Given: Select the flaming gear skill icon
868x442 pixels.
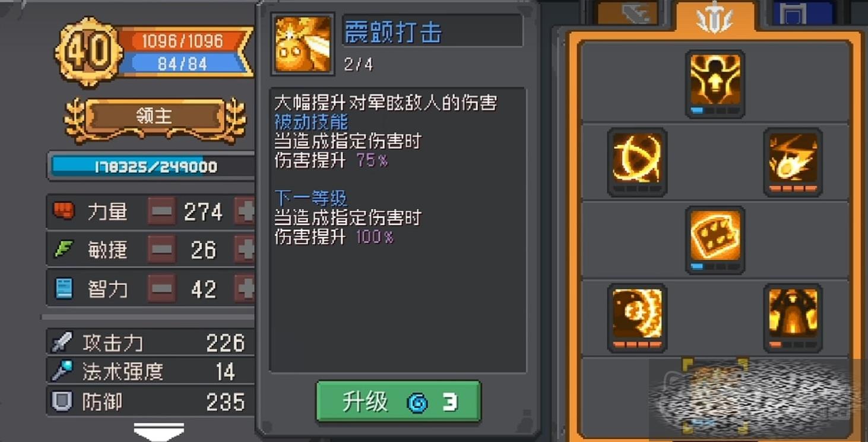Looking at the screenshot, I should click(637, 317).
